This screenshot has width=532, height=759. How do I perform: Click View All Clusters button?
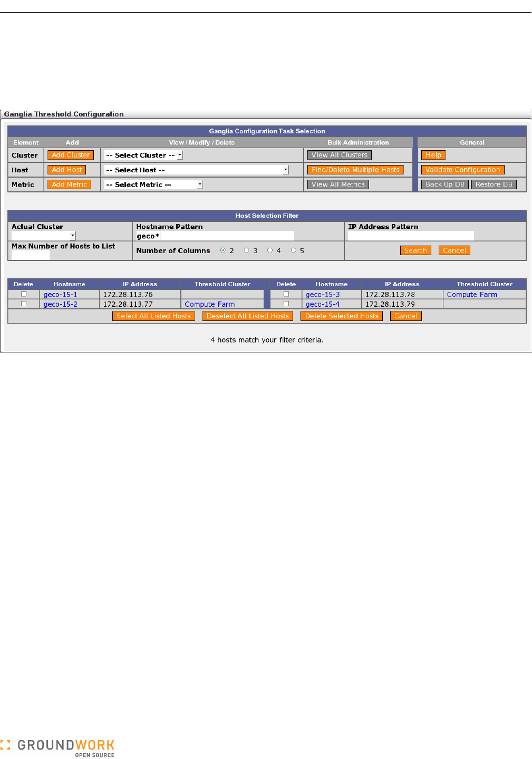click(340, 155)
